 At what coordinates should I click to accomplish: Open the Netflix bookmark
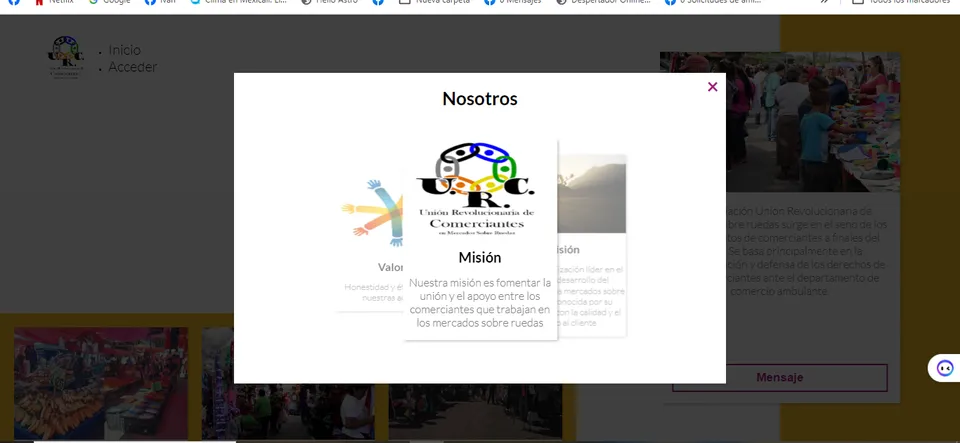(x=55, y=2)
